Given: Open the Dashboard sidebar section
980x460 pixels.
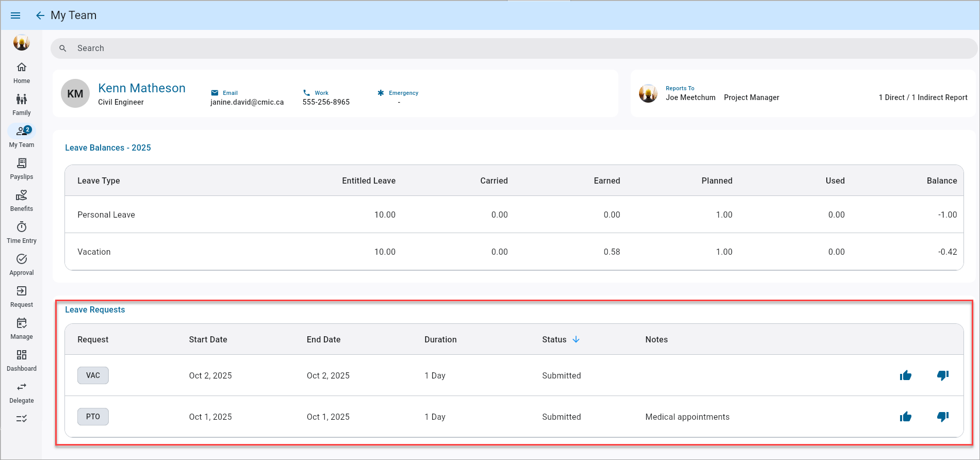Looking at the screenshot, I should pos(22,360).
